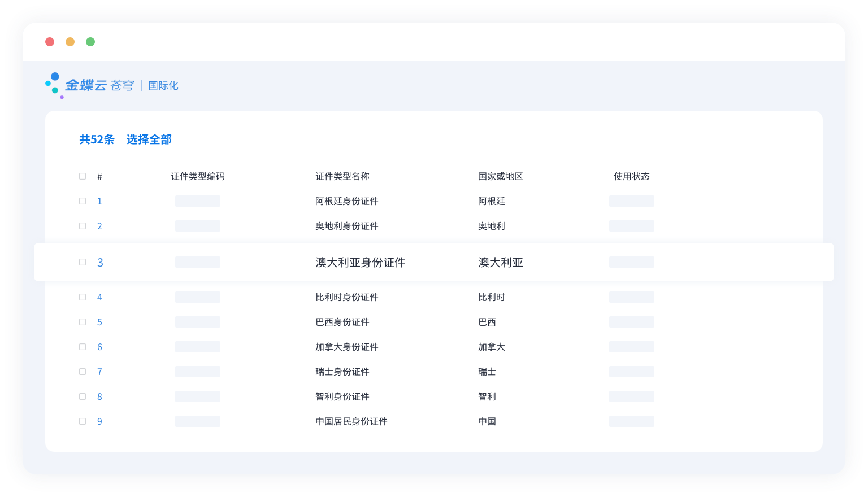The height and width of the screenshot is (497, 868).
Task: Click row number 4 link
Action: coord(99,297)
